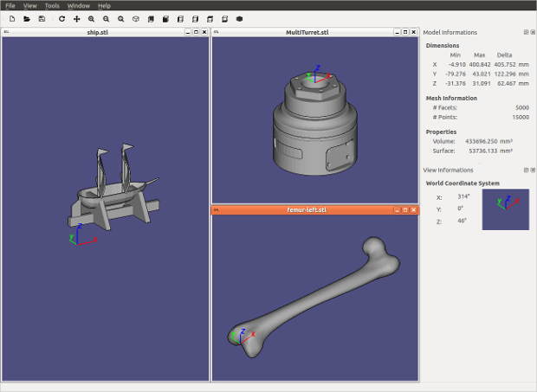Viewport: 537px width, 392px height.
Task: Select the rotate view tool
Action: coord(61,19)
